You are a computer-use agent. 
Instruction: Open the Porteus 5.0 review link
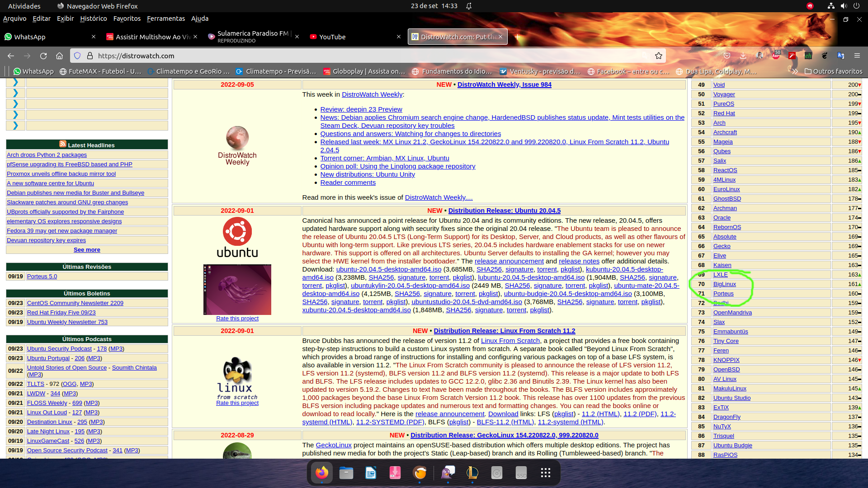click(42, 276)
